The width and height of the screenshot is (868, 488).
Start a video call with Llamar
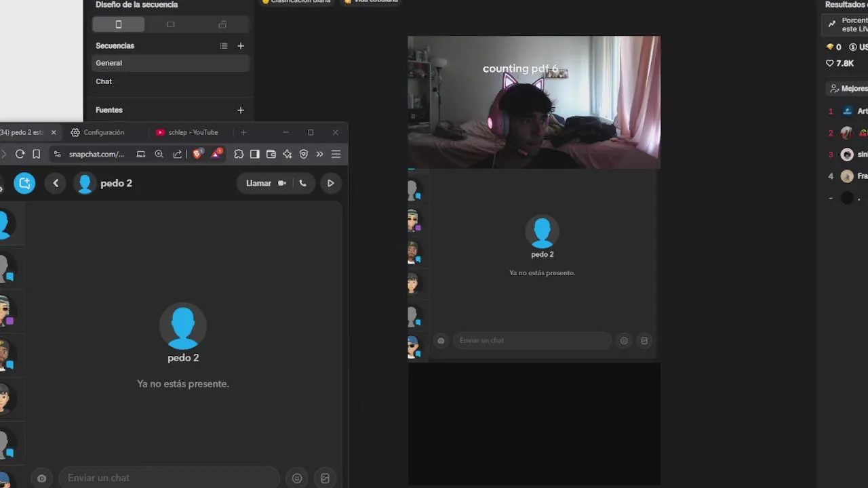point(266,183)
